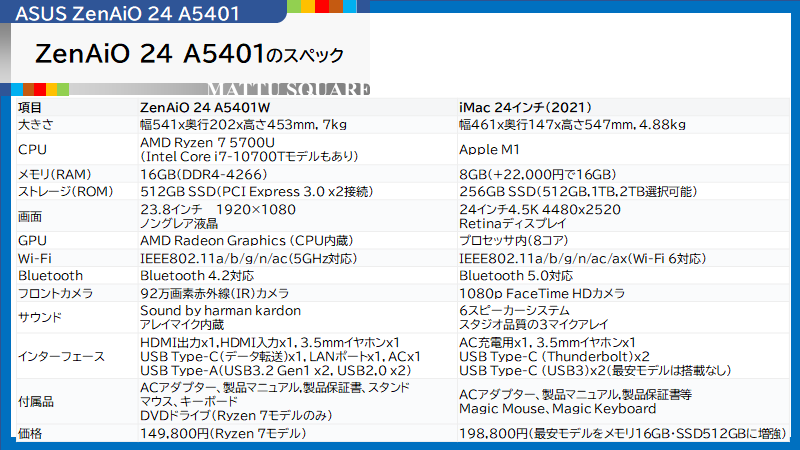The height and width of the screenshot is (450, 800).
Task: Select the 'フロントカメラ' row label
Action: (56, 293)
